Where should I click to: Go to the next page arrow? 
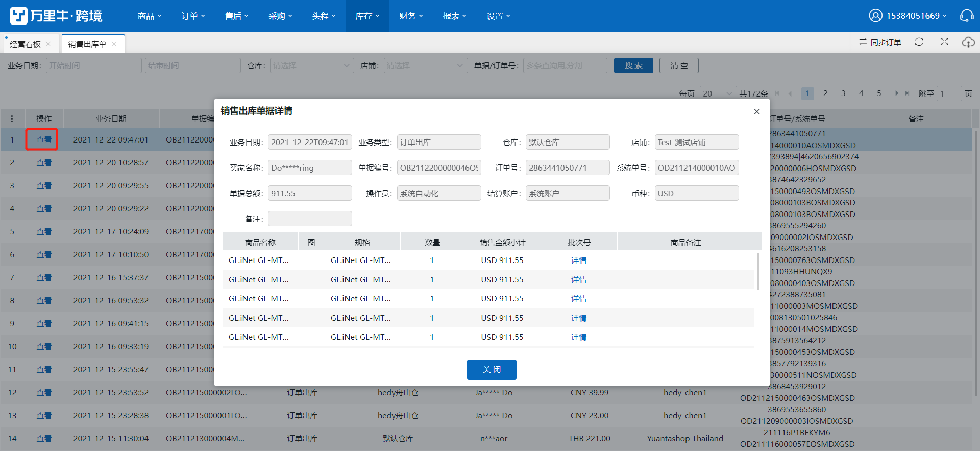click(x=896, y=93)
